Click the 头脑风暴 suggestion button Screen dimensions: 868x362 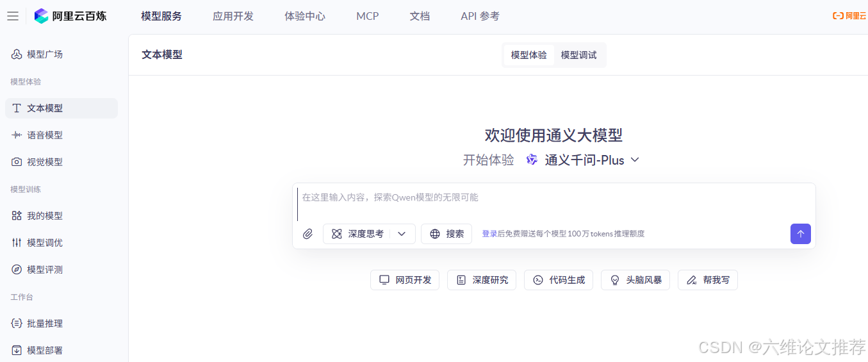coord(635,280)
